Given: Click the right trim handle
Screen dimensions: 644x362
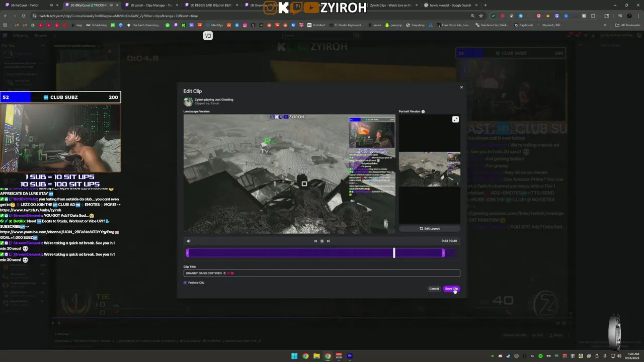Looking at the screenshot, I should [443, 253].
